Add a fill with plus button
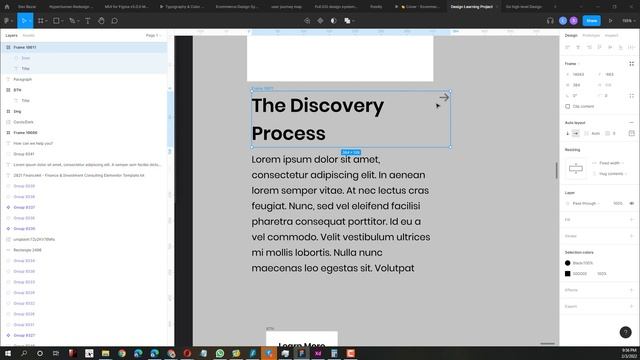Screen dimensions: 640x360 [631, 220]
